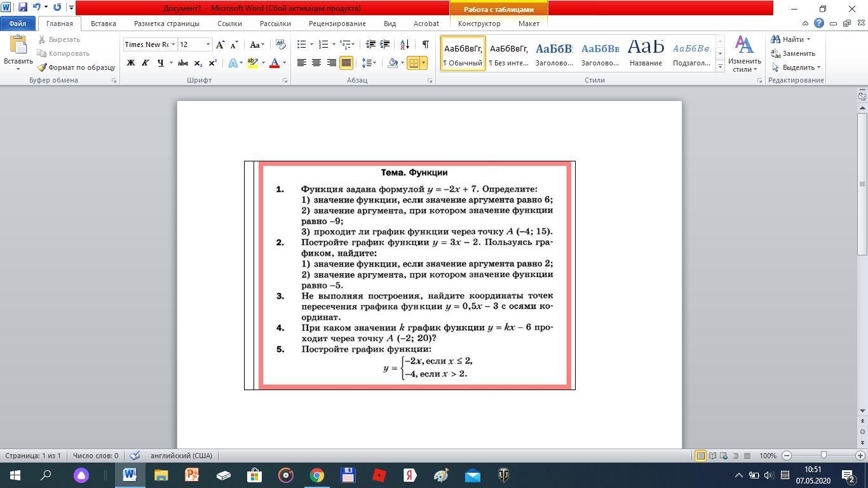Expand the styles gallery list

point(720,66)
